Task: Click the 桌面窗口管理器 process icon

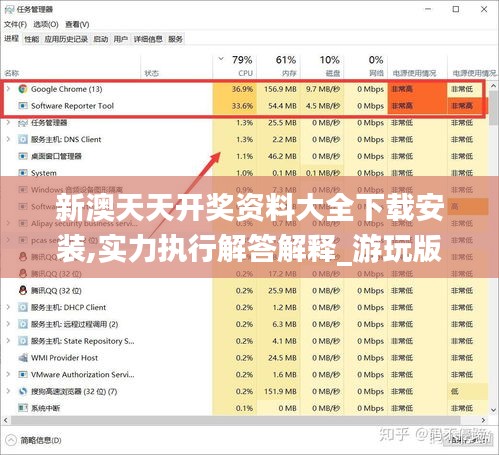Action: point(23,156)
